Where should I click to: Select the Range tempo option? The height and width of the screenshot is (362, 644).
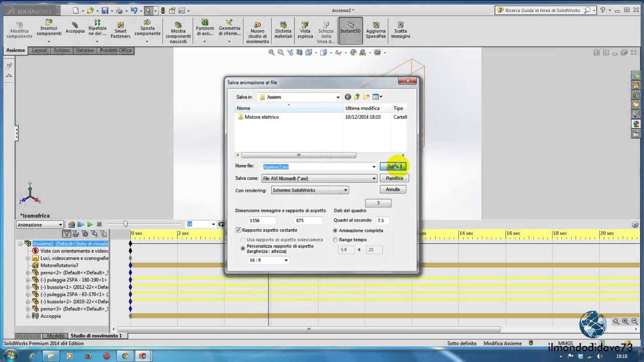[335, 240]
